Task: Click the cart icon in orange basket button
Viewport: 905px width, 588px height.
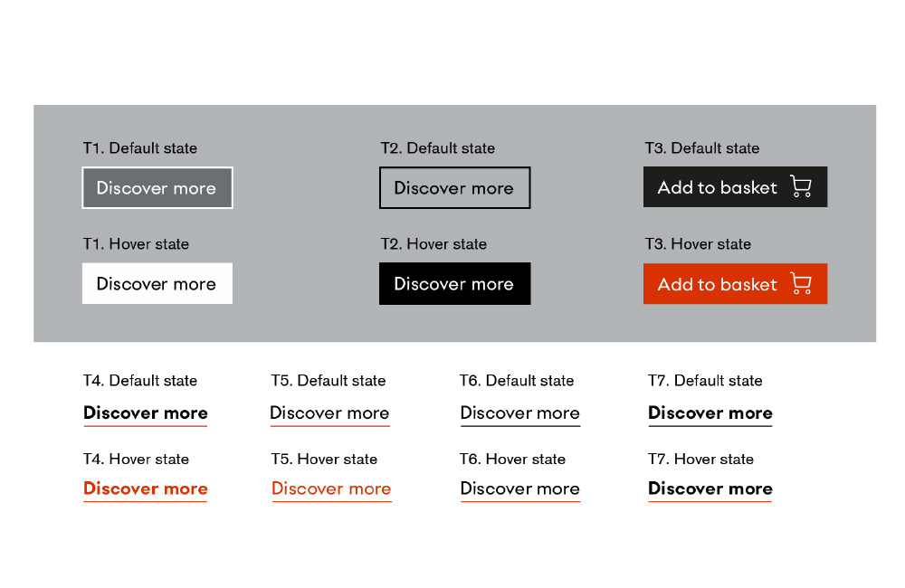Action: point(801,283)
